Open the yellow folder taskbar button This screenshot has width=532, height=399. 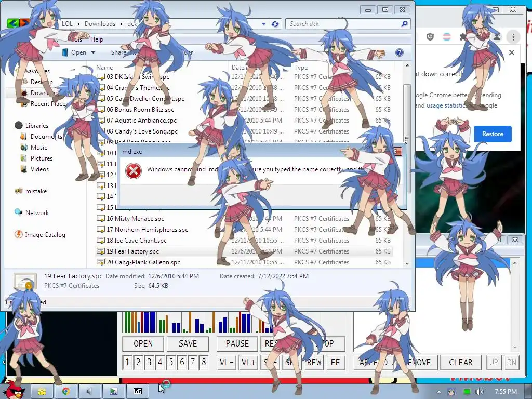tap(42, 392)
